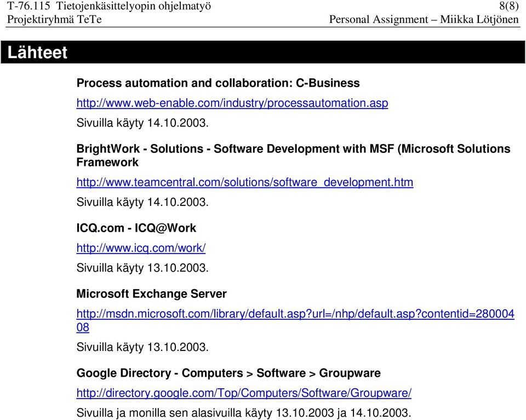Select the 'ICQ.com - ICQ@Work' heading
Screen dimensions: 526x420
(136, 228)
